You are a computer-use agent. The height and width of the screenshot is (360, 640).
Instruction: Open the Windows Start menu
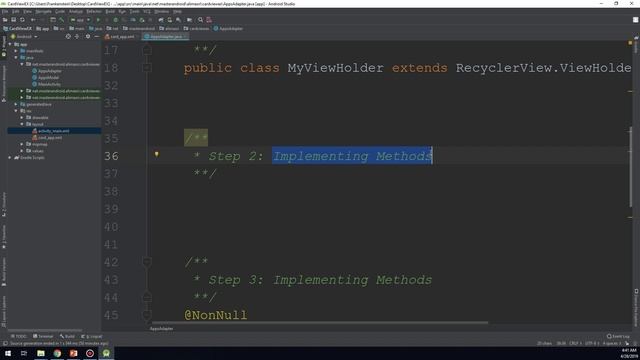pyautogui.click(x=8, y=353)
